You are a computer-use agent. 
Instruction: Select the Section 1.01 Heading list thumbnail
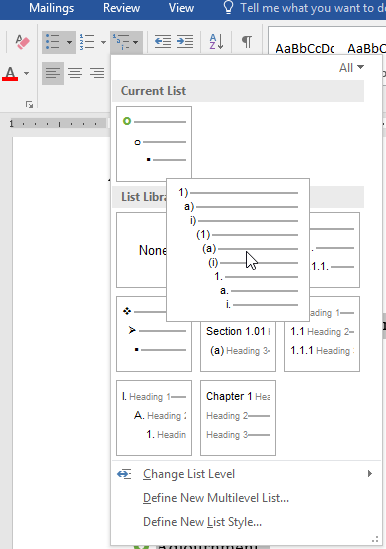tap(238, 346)
